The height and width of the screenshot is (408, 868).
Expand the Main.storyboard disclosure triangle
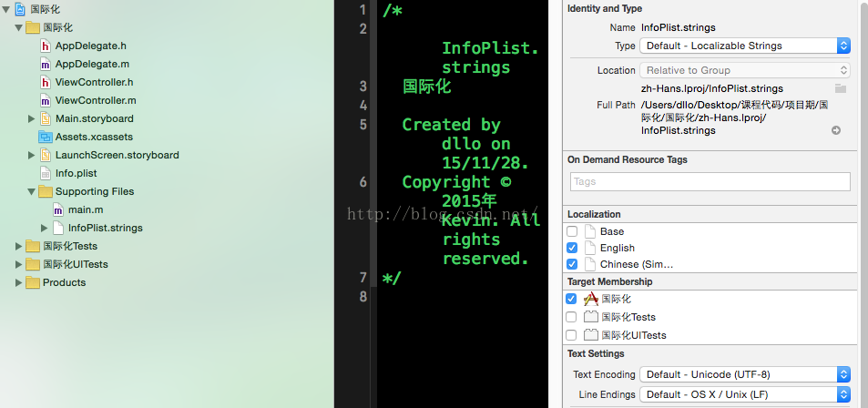[32, 118]
